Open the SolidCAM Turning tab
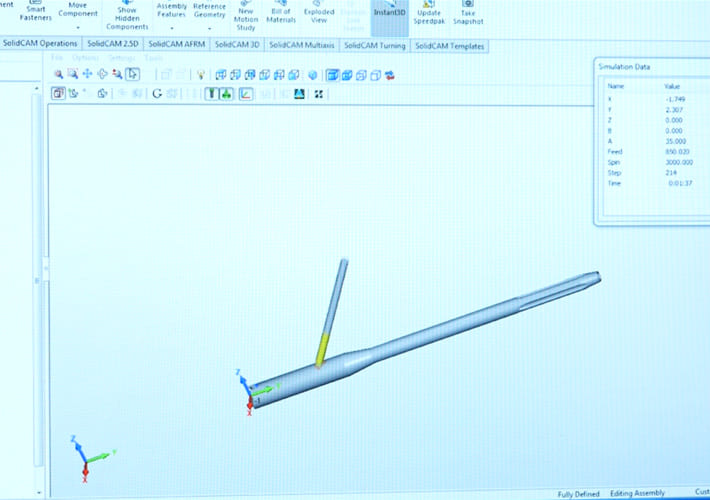Image resolution: width=710 pixels, height=500 pixels. [374, 45]
